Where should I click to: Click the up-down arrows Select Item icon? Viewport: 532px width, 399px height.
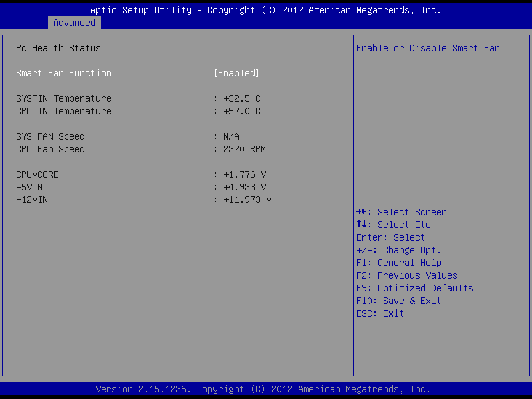[362, 225]
